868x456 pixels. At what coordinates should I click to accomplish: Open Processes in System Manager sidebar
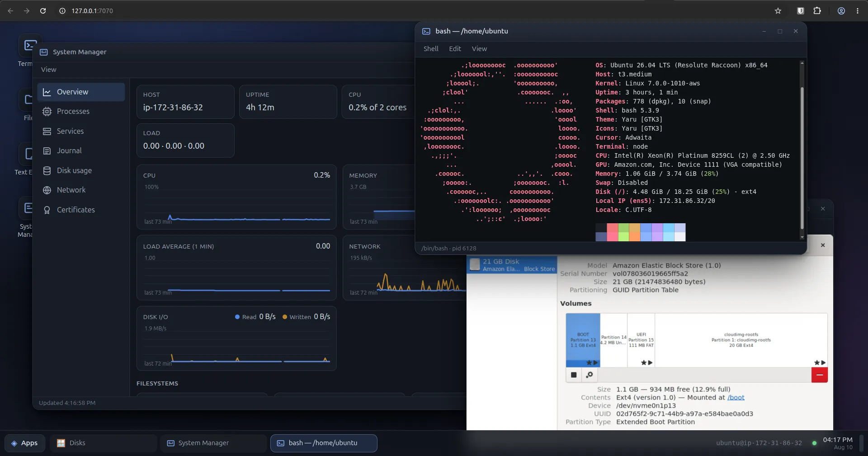coord(81,111)
